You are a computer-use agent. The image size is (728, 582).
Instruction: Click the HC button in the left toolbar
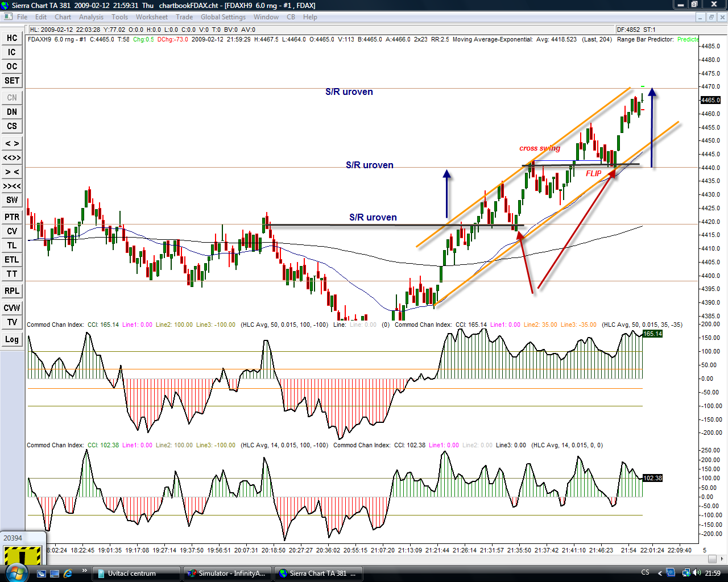point(12,38)
